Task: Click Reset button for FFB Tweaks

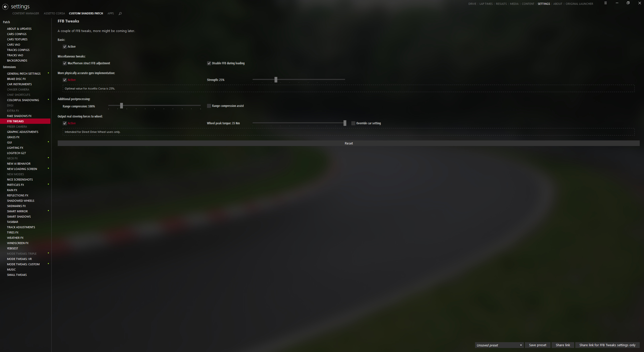Action: (x=348, y=143)
